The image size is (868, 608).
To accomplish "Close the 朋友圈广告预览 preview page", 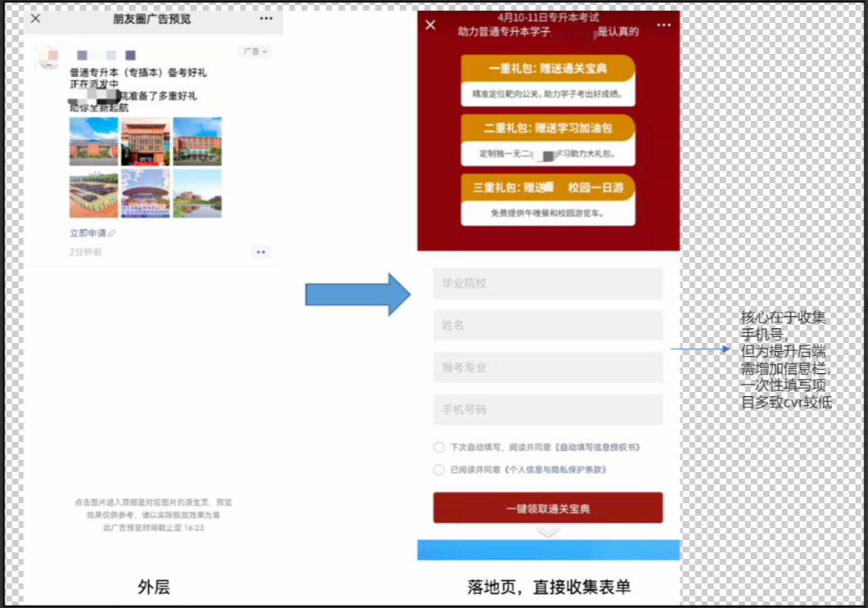I will pos(36,18).
